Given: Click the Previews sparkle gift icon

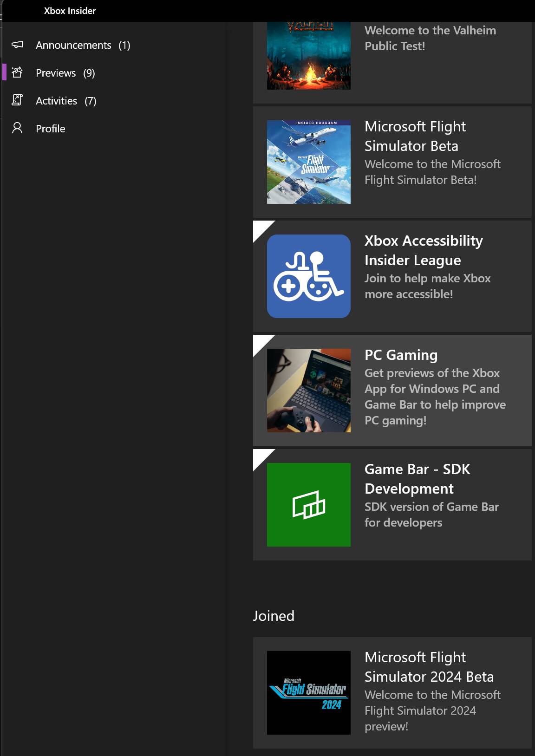Looking at the screenshot, I should [x=17, y=72].
